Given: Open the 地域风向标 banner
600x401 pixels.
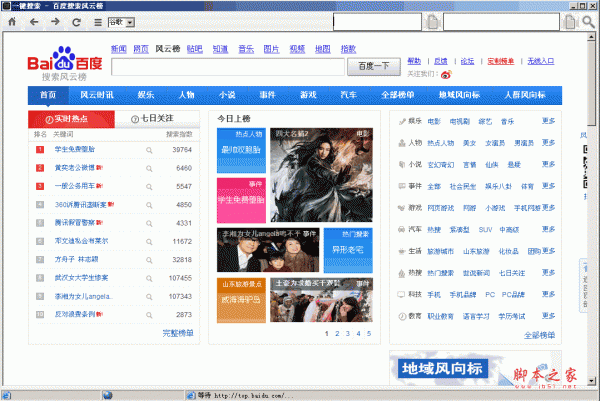Looking at the screenshot, I should pyautogui.click(x=443, y=368).
